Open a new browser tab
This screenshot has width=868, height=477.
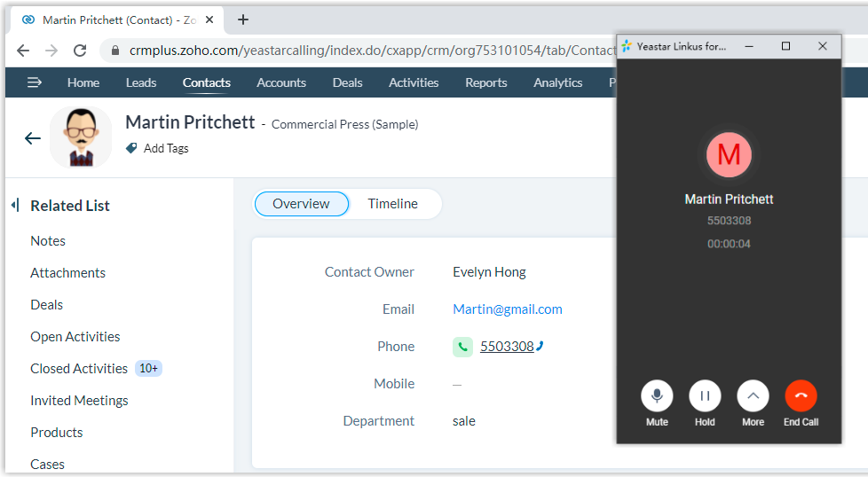(x=243, y=20)
